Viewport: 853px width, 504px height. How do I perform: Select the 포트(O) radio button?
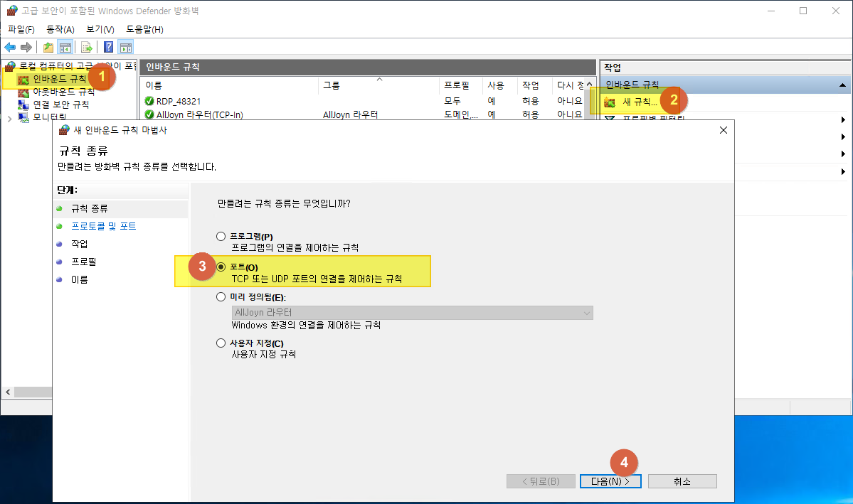pyautogui.click(x=221, y=267)
